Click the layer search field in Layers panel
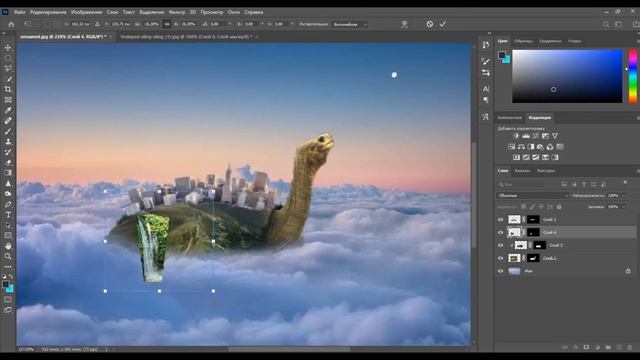Viewport: 640px width, 360px height. (x=521, y=184)
